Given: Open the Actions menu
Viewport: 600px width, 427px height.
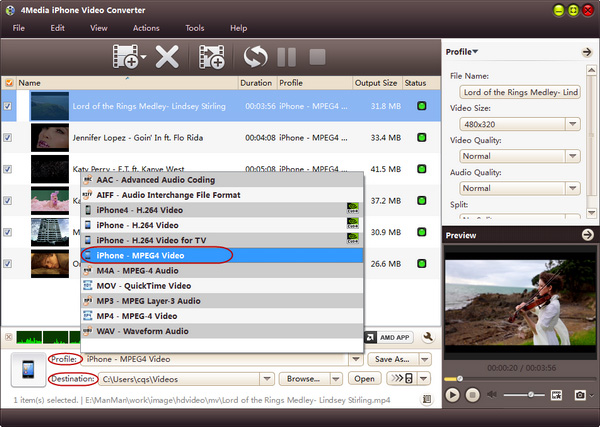Looking at the screenshot, I should pyautogui.click(x=145, y=28).
